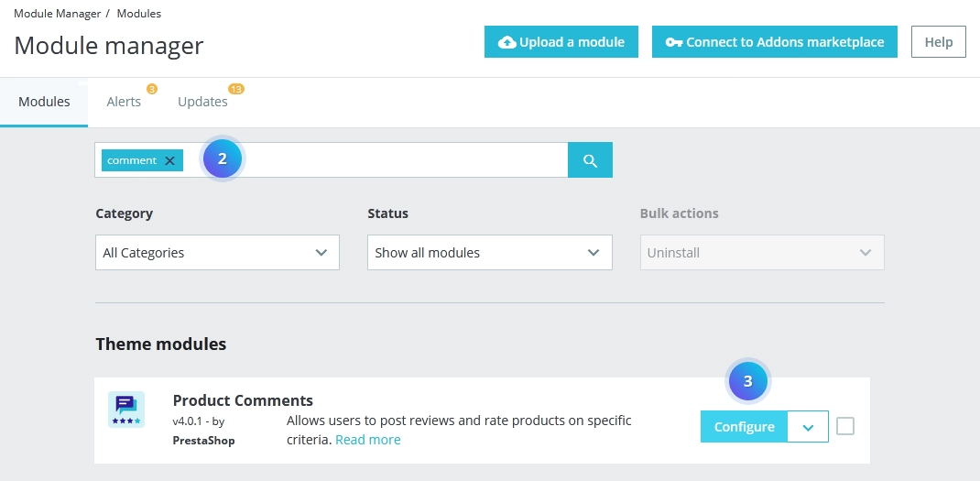980x481 pixels.
Task: Expand the Configure button action arrow
Action: pyautogui.click(x=808, y=427)
